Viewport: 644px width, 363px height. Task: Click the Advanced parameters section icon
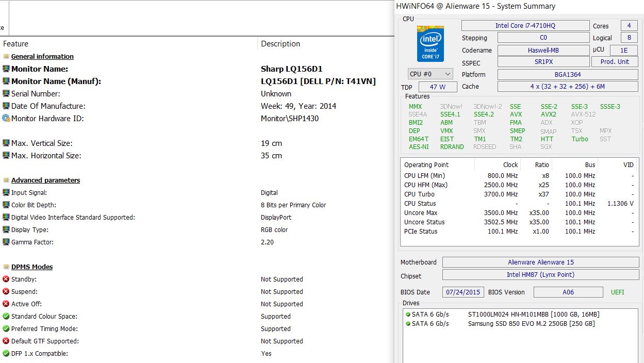pyautogui.click(x=6, y=180)
